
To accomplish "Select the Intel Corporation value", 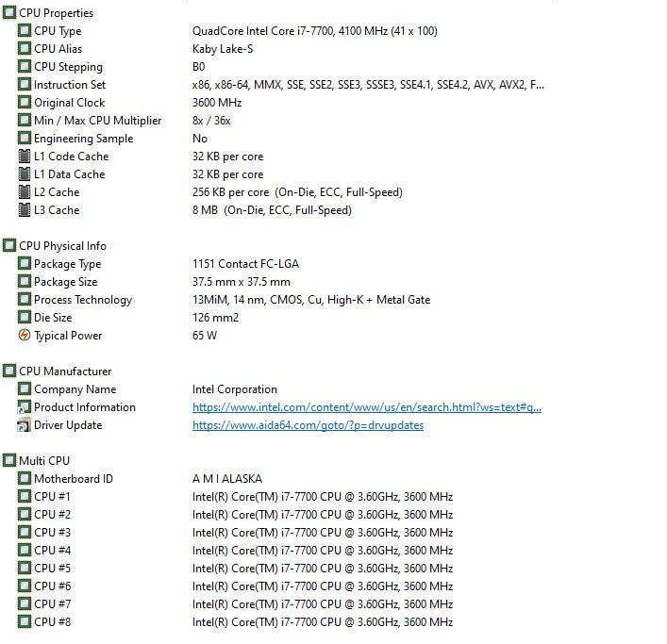I will click(x=234, y=389).
